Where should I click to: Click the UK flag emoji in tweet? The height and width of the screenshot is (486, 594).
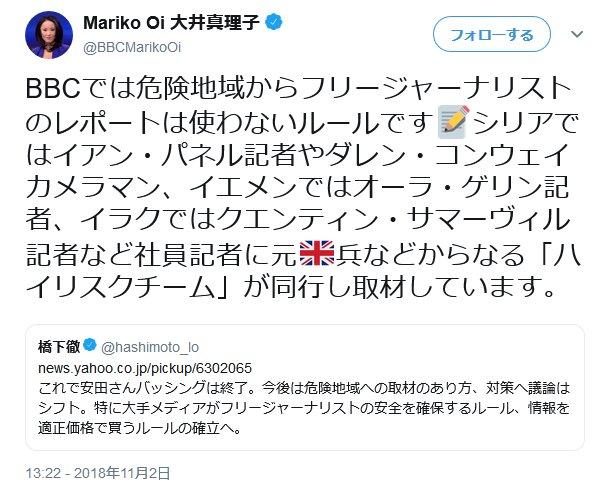(x=317, y=253)
